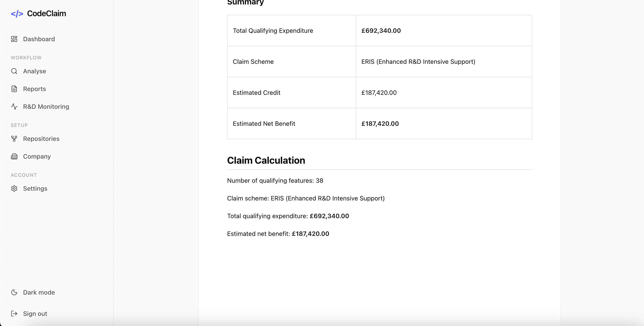The height and width of the screenshot is (326, 644).
Task: Navigate to Repositories setup
Action: click(41, 139)
